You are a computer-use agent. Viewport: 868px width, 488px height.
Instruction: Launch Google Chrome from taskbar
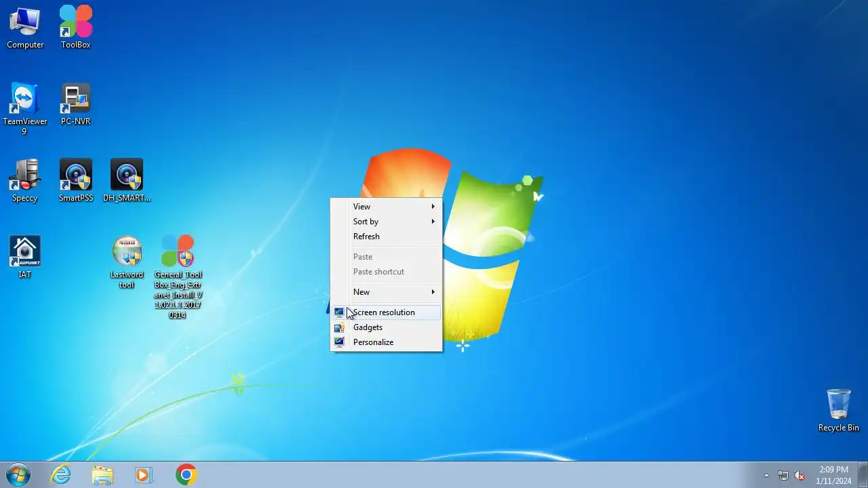(186, 475)
